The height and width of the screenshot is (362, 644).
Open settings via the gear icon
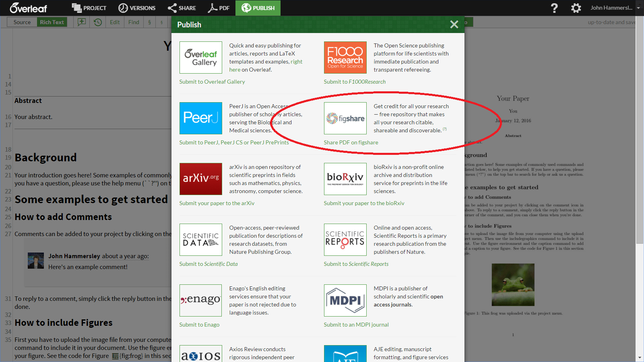pos(576,8)
